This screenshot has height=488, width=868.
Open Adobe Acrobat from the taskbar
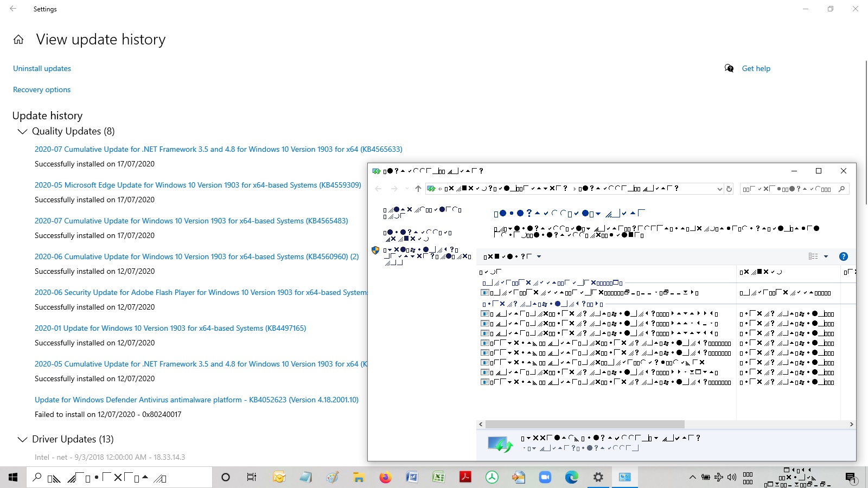pyautogui.click(x=465, y=477)
